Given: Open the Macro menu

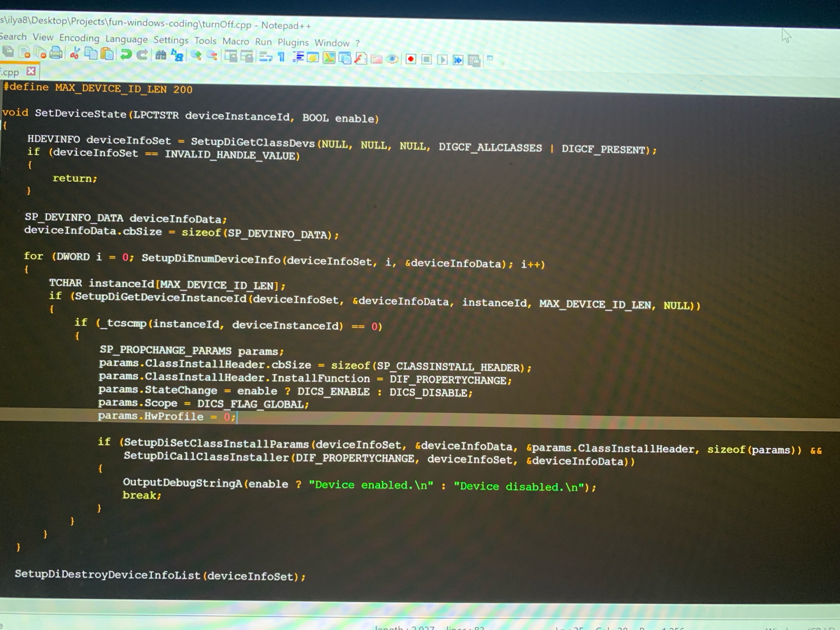Looking at the screenshot, I should [236, 41].
